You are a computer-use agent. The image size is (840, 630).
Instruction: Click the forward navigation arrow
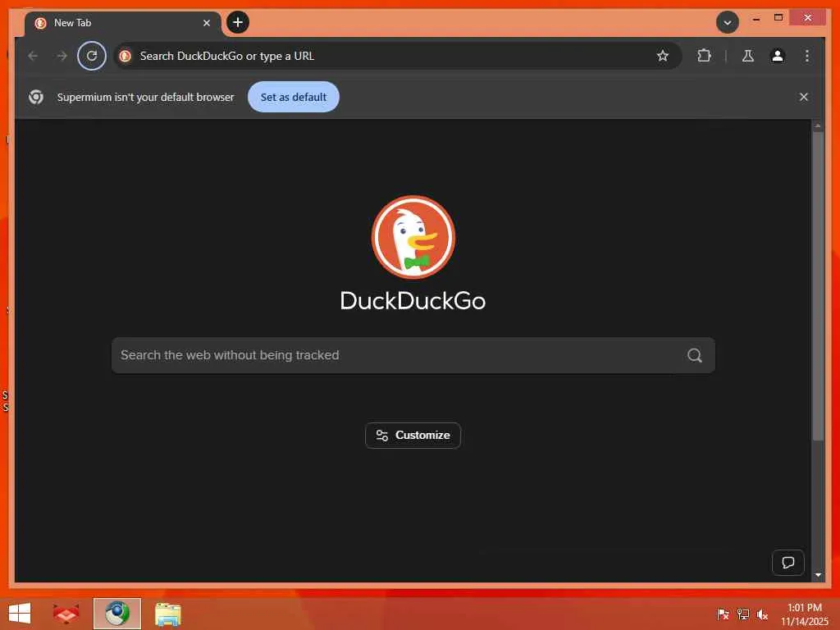(62, 56)
